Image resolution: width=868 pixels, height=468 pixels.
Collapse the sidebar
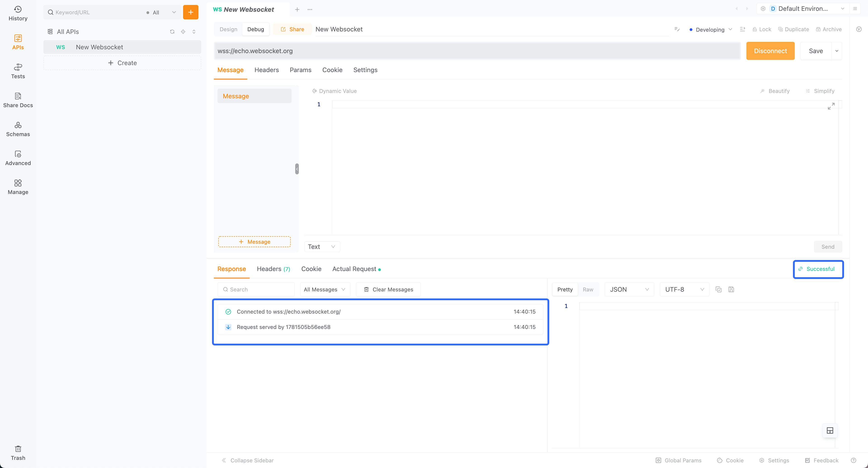[x=247, y=460]
